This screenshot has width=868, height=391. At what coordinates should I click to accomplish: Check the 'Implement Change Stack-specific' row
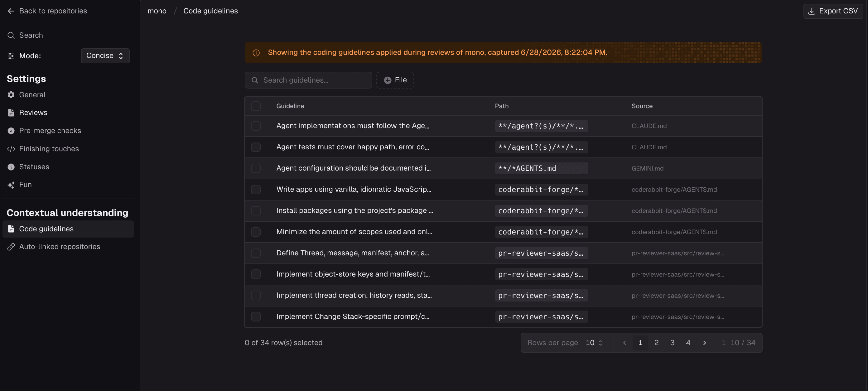point(256,317)
